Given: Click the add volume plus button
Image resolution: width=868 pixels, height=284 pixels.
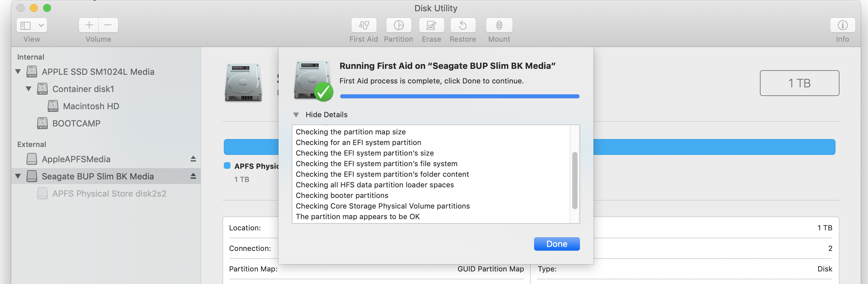Looking at the screenshot, I should pos(89,25).
